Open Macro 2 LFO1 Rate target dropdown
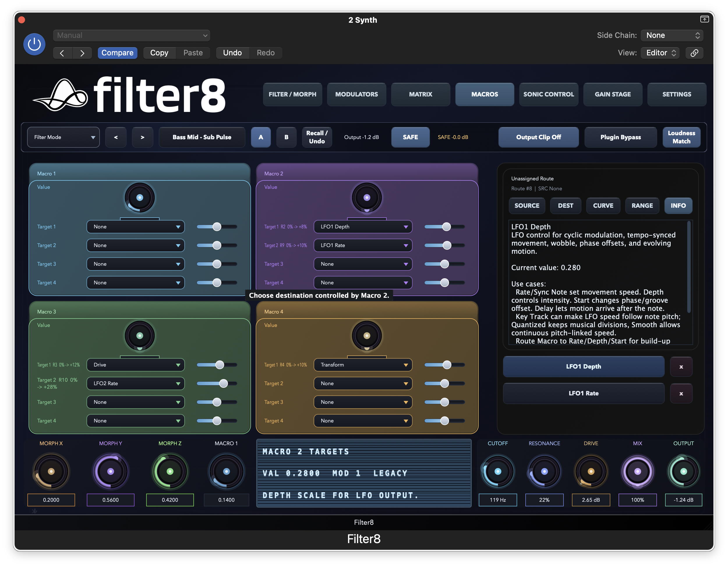The width and height of the screenshot is (728, 567). [x=363, y=246]
